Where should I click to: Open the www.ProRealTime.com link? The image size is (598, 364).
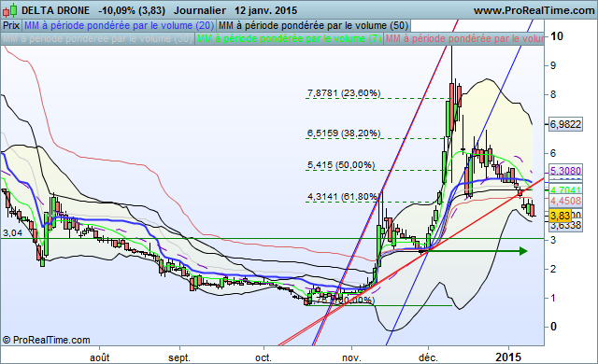pyautogui.click(x=534, y=10)
